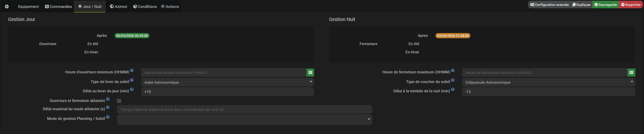This screenshot has height=134, width=644.
Task: Click help icon next to Heure de fermeture maximum
Action: coord(453,71)
